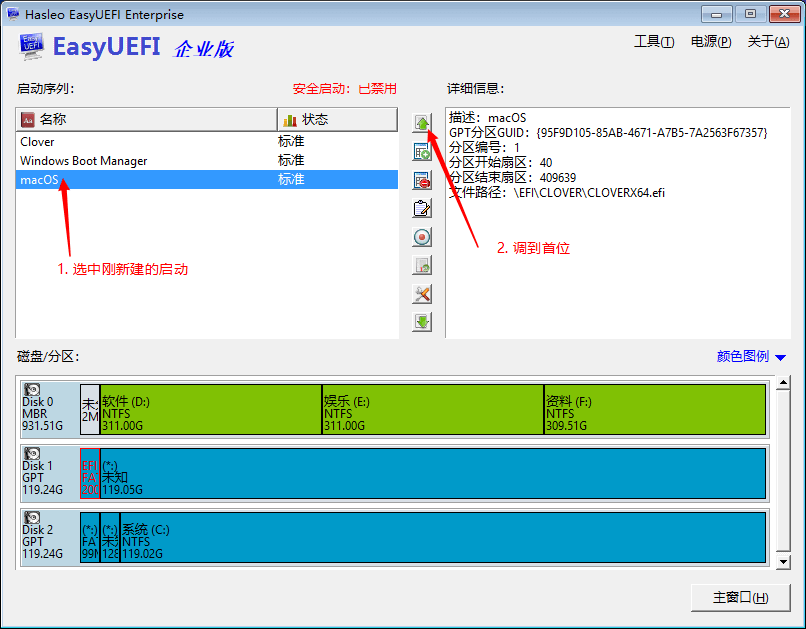Open the 工具(T) menu
This screenshot has height=629, width=806.
click(x=654, y=42)
